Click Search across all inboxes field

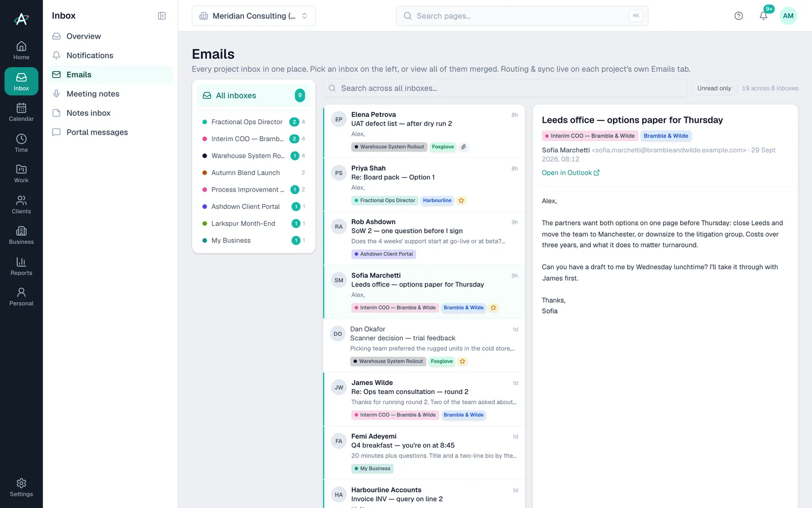point(505,88)
